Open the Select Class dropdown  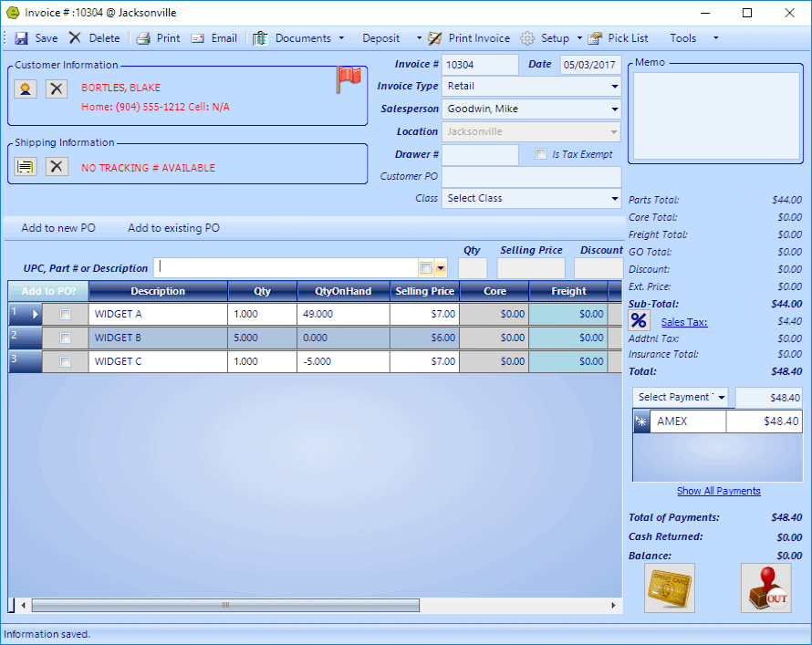615,198
